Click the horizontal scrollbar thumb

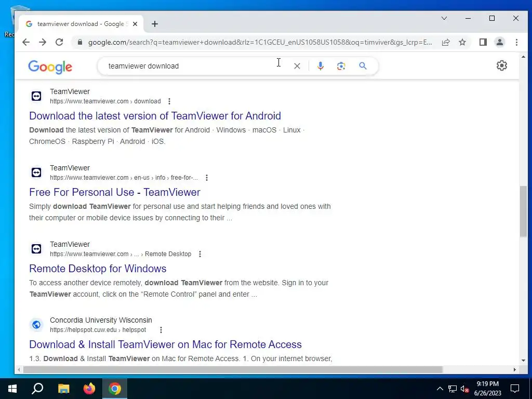tap(233, 369)
